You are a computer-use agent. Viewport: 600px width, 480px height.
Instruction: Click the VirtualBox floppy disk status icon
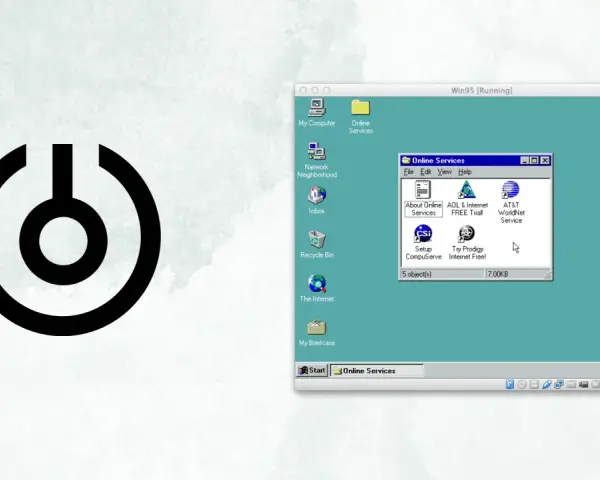[534, 384]
